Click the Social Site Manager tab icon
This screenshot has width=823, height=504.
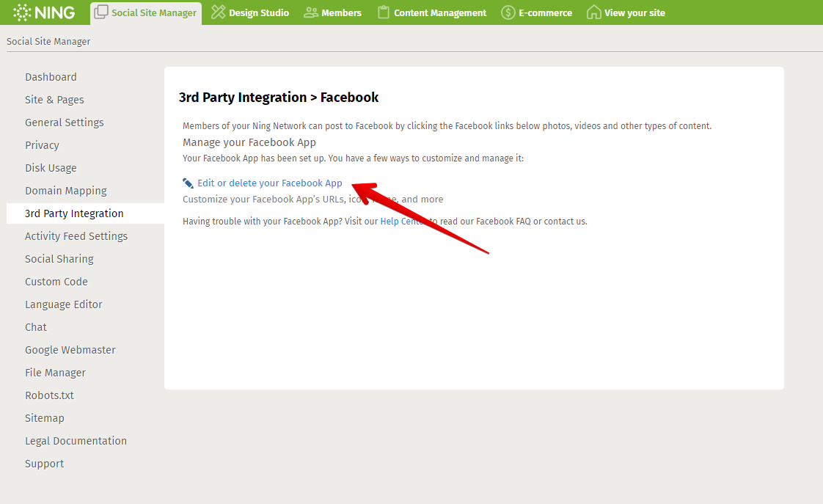(x=100, y=12)
